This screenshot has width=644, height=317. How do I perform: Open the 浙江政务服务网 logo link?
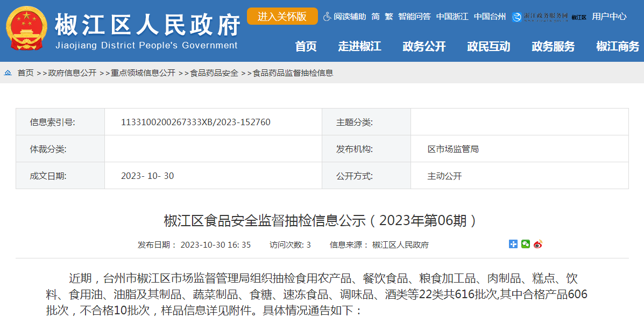pos(540,17)
